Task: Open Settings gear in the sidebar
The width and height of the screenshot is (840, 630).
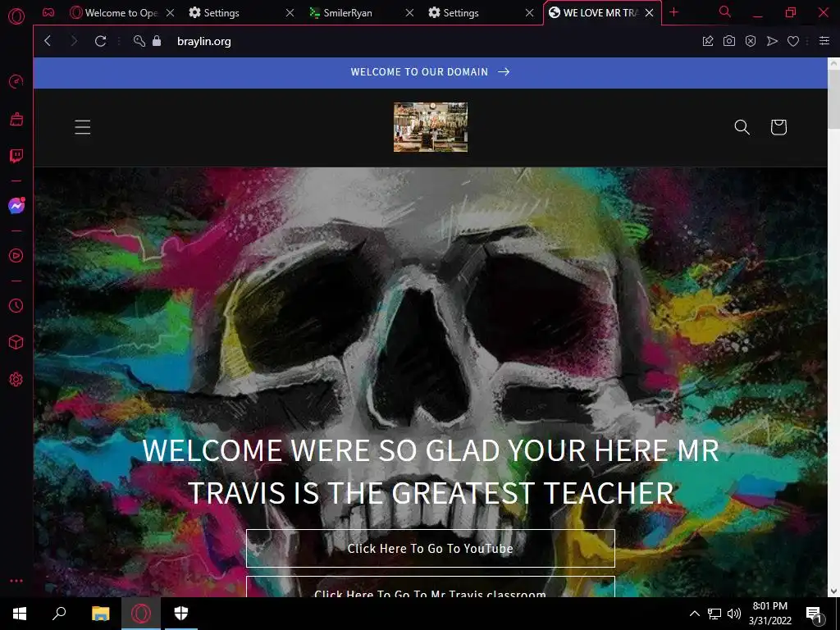Action: point(16,379)
